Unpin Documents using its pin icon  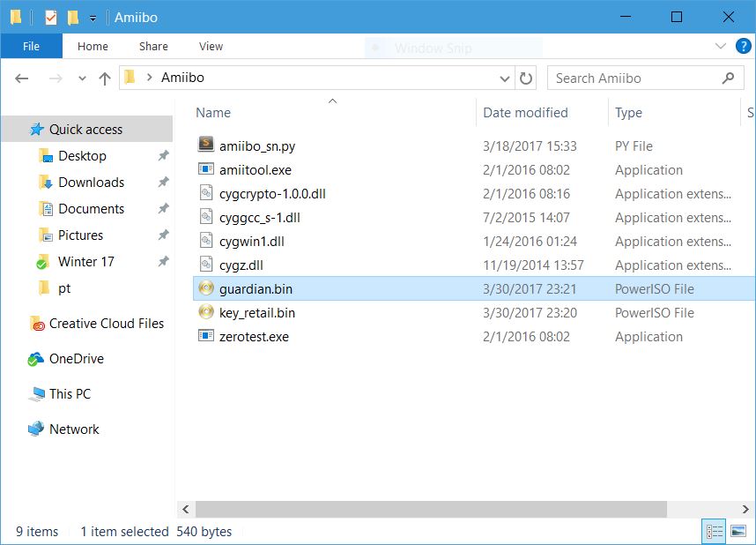(x=163, y=209)
